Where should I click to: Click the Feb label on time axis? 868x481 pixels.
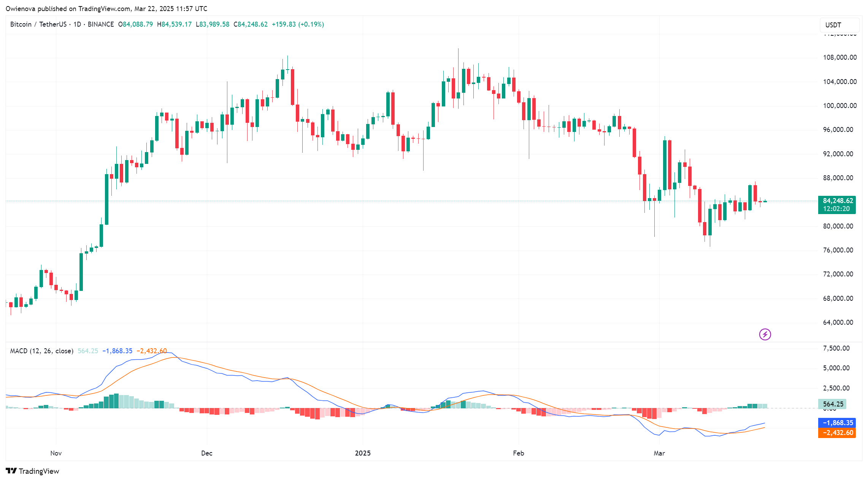(x=519, y=453)
